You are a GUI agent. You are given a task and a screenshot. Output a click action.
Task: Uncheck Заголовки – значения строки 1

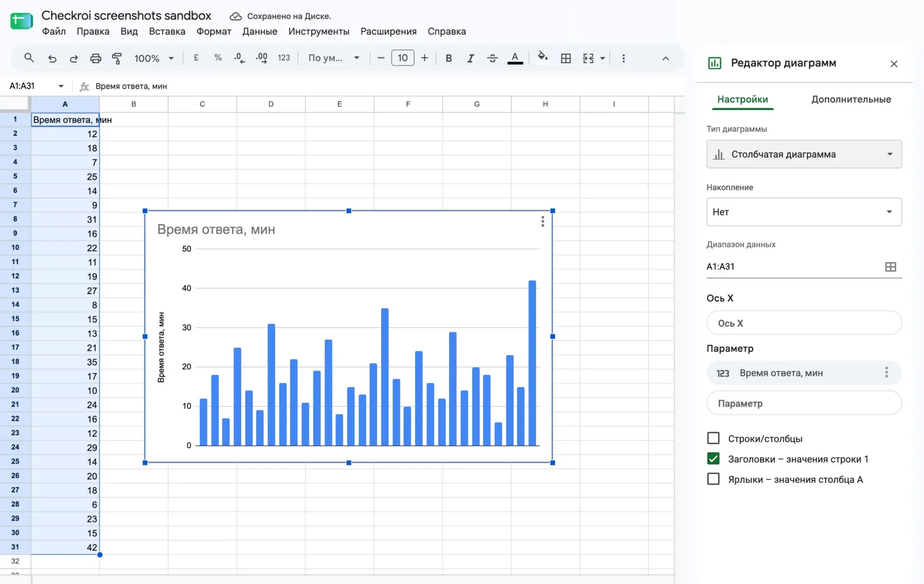click(713, 458)
